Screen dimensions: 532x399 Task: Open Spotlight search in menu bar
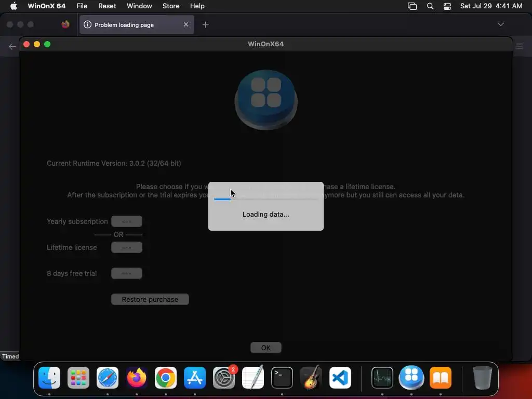[430, 6]
